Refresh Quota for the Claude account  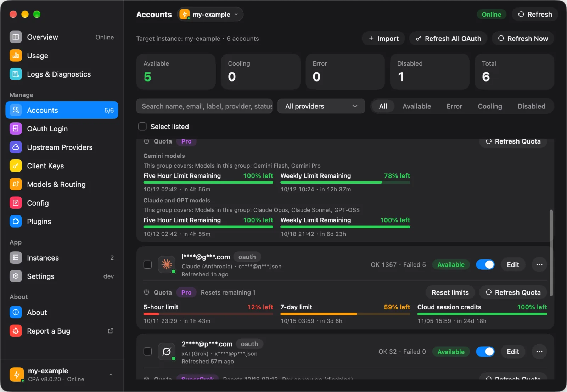coord(513,292)
